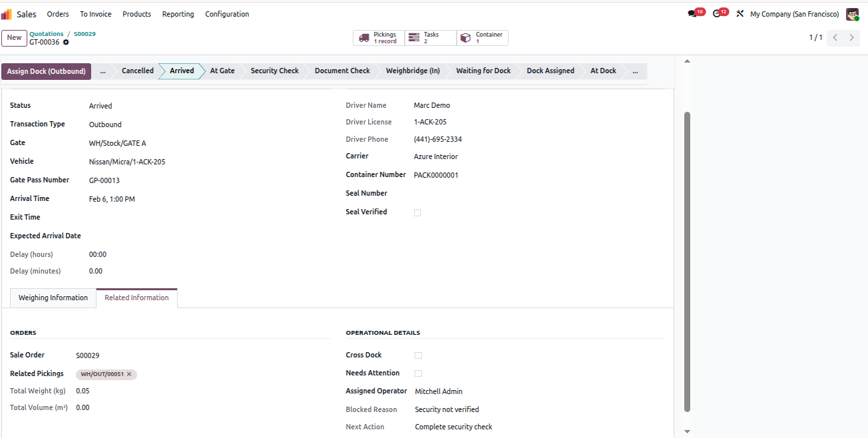Edit the Container Number PACK0000001
Viewport: 868px width, 438px height.
tap(539, 175)
